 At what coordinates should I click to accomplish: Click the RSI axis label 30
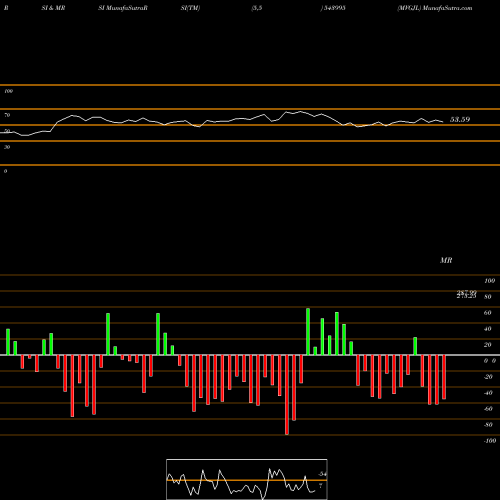[7, 147]
